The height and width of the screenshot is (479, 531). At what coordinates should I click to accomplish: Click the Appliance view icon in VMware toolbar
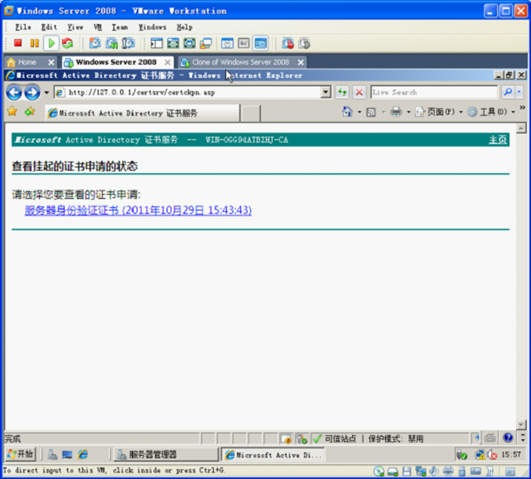(x=244, y=43)
